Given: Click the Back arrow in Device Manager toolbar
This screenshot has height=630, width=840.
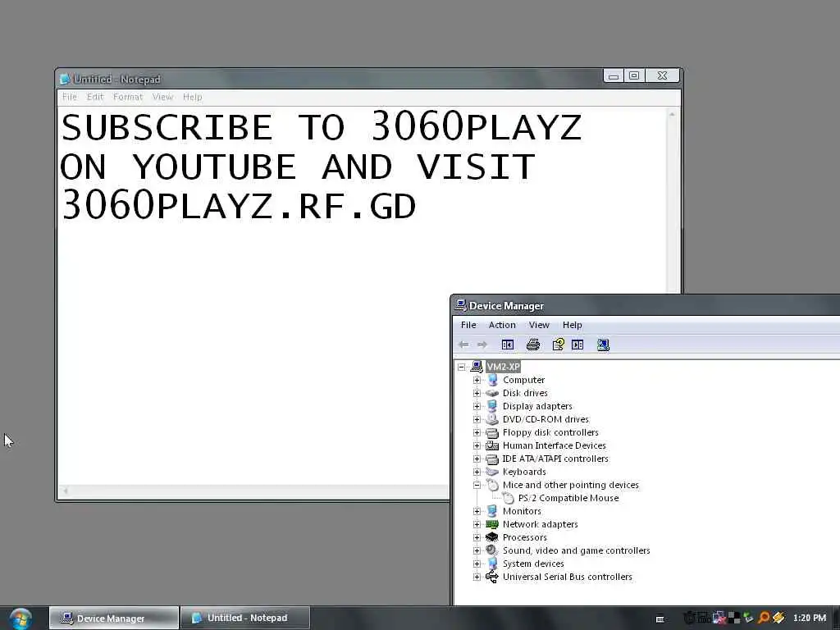Looking at the screenshot, I should (464, 345).
